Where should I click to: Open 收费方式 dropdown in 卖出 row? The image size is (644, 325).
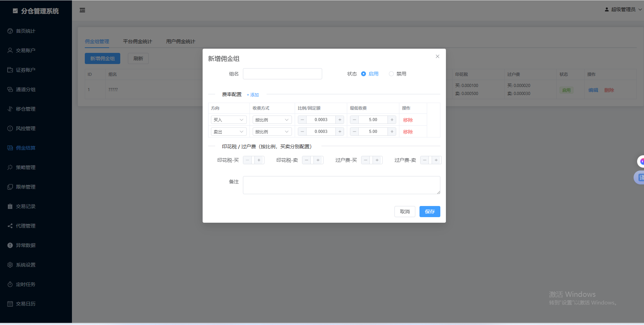coord(272,132)
